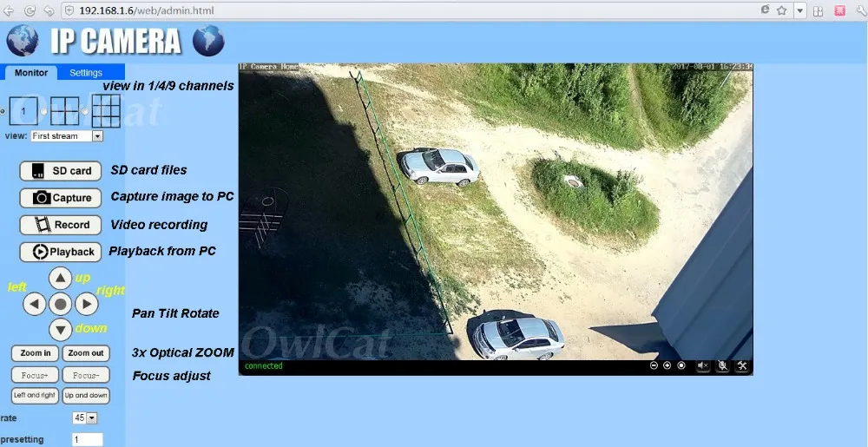The height and width of the screenshot is (447, 868).
Task: Click the Capture button
Action: click(61, 198)
